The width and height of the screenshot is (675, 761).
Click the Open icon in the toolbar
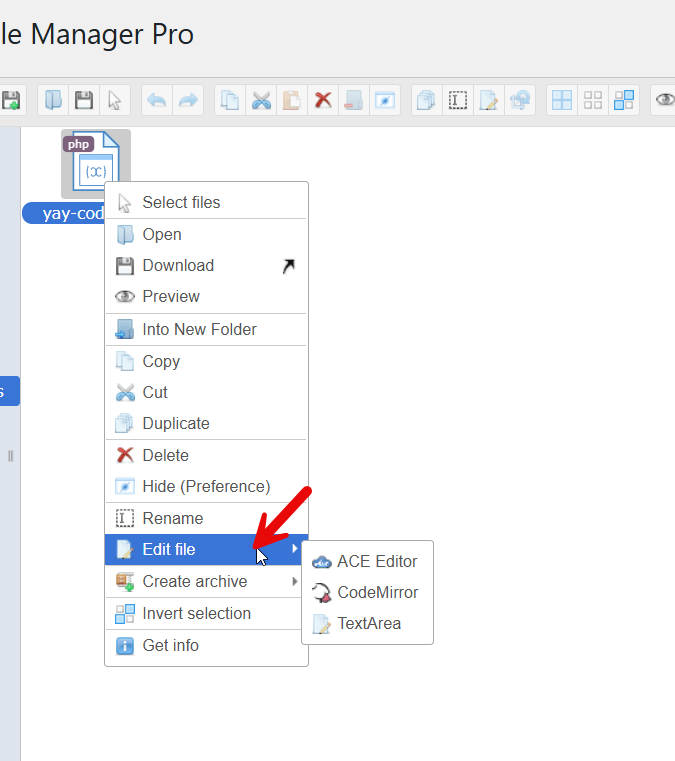[x=53, y=100]
